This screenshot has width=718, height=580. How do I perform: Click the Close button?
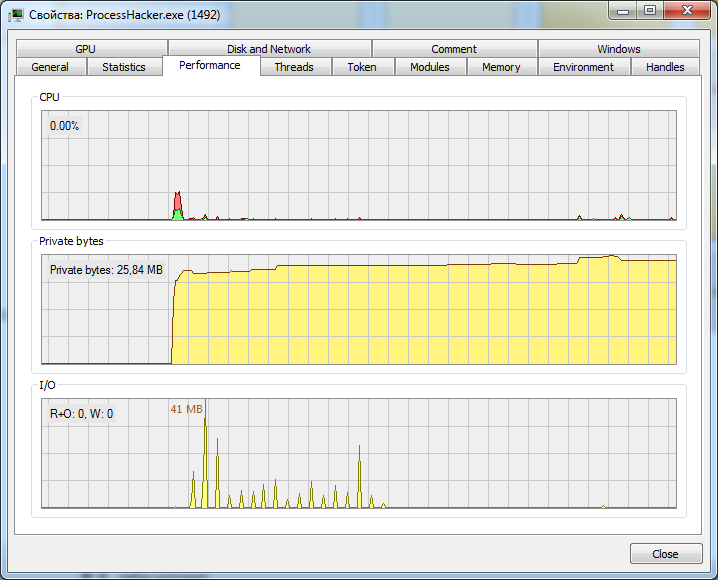(666, 553)
